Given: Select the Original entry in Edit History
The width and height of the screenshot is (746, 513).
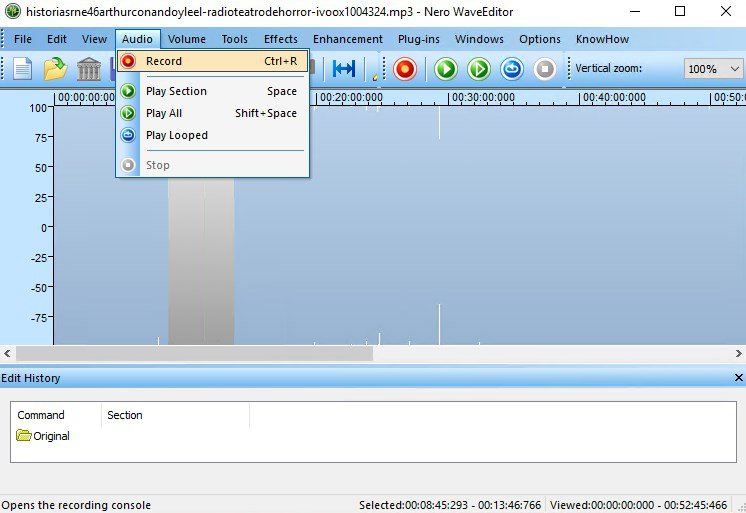Looking at the screenshot, I should point(43,436).
